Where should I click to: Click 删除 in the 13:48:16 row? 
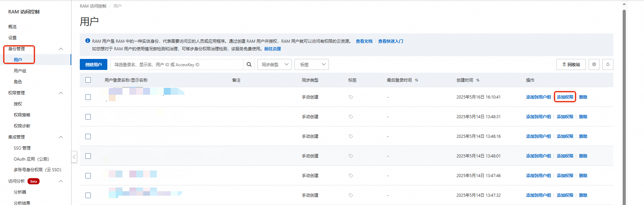click(583, 136)
